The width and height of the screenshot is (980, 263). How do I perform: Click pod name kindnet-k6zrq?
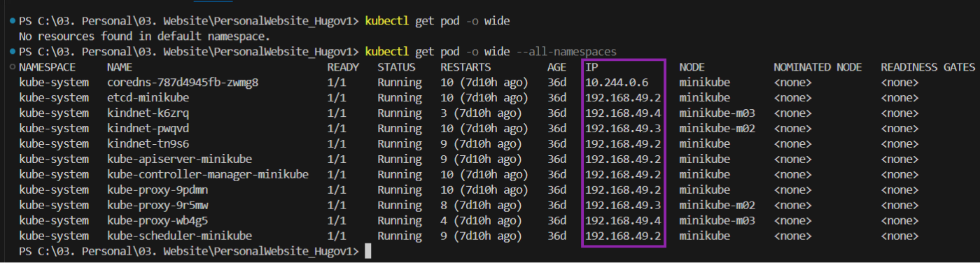[148, 113]
